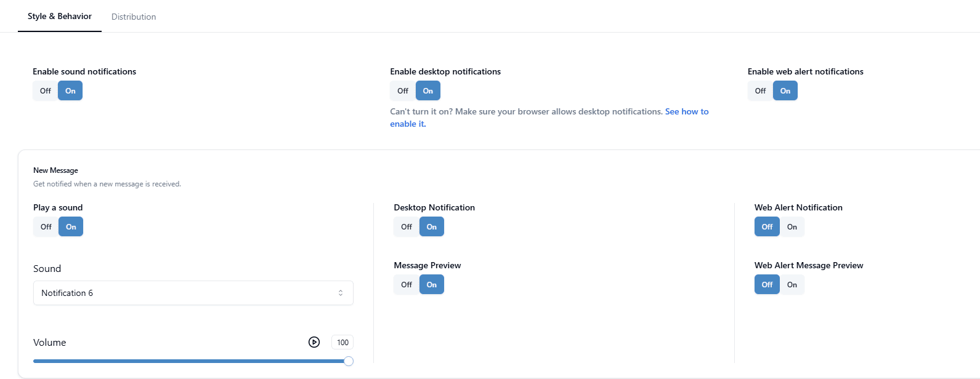Switch Play a sound to Off
The image size is (980, 379).
[46, 227]
